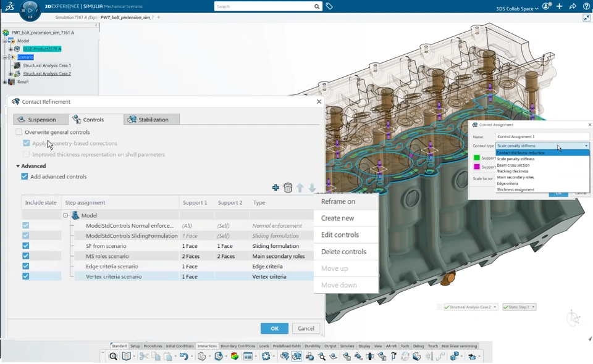The width and height of the screenshot is (593, 364).
Task: Select Edit controls from context menu
Action: (x=340, y=235)
